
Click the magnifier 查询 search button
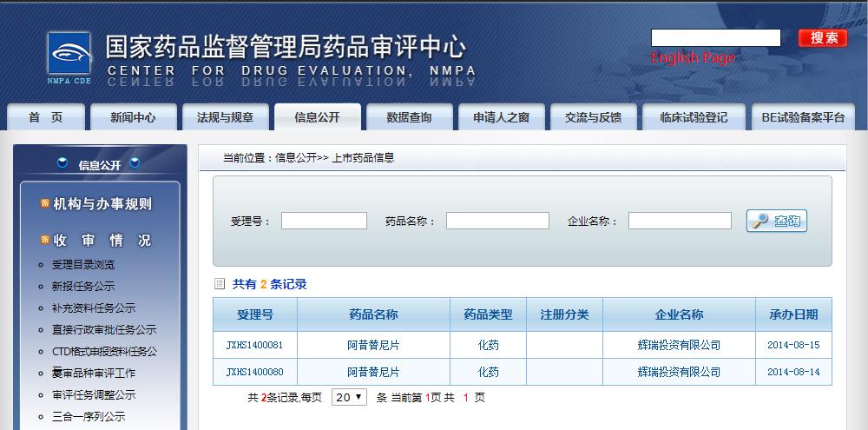pos(777,221)
